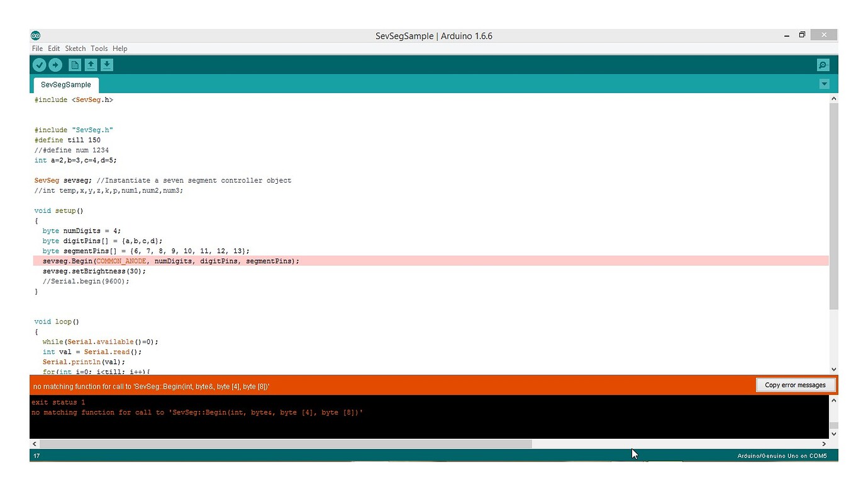Click the Verify (checkmark) button to compile

(x=40, y=64)
